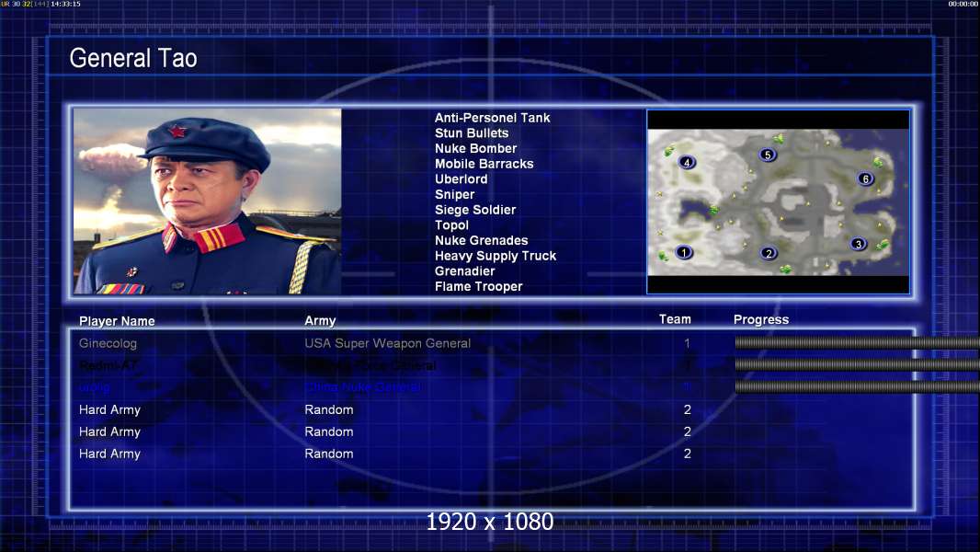Click the China Nuke General row progress bar
The image size is (980, 552).
(x=857, y=387)
